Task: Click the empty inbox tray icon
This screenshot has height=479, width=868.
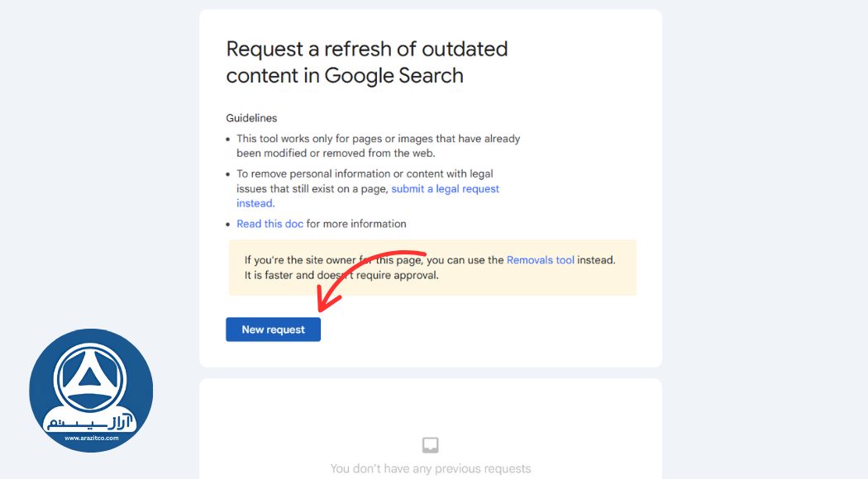Action: [x=430, y=445]
